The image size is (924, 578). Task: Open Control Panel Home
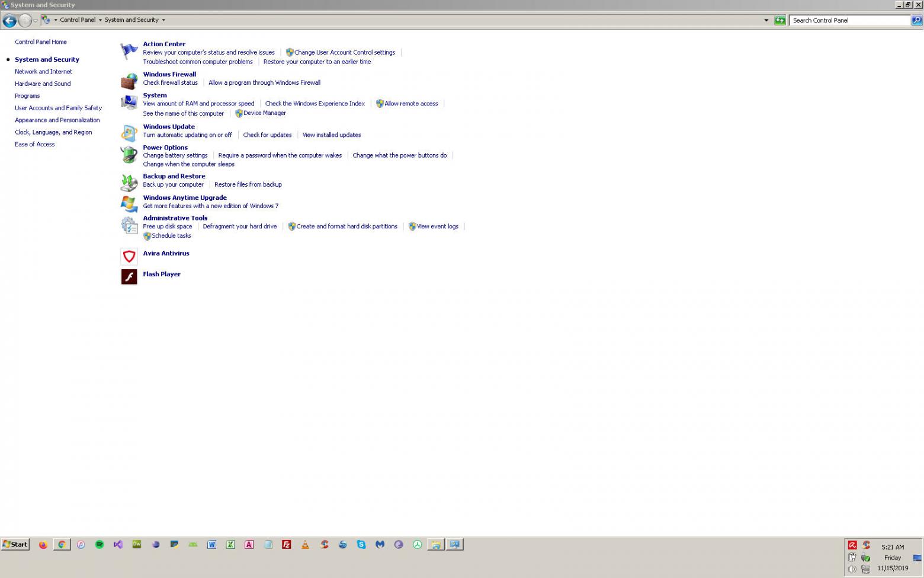pos(41,42)
